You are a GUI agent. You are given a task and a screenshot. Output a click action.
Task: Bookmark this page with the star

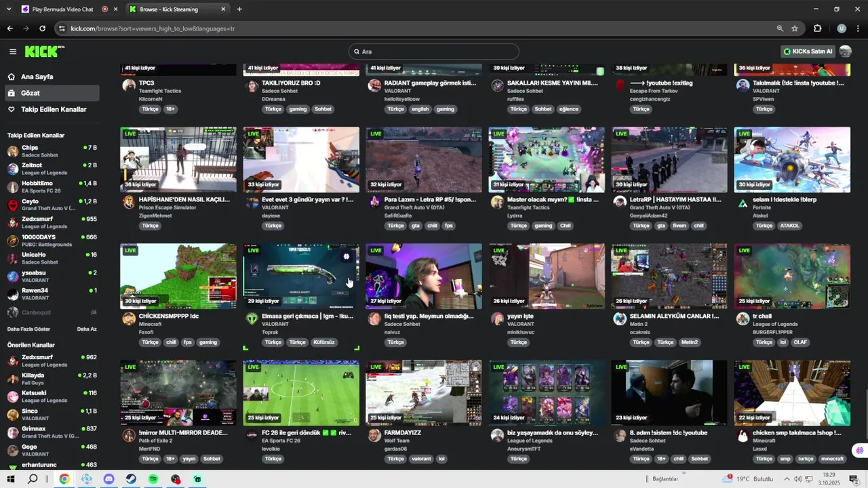(795, 28)
